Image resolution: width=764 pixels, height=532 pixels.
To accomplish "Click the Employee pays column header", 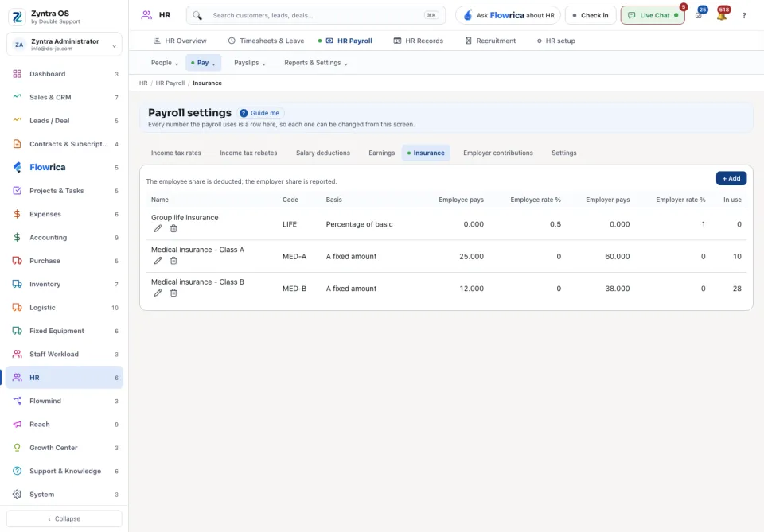I will tap(461, 200).
